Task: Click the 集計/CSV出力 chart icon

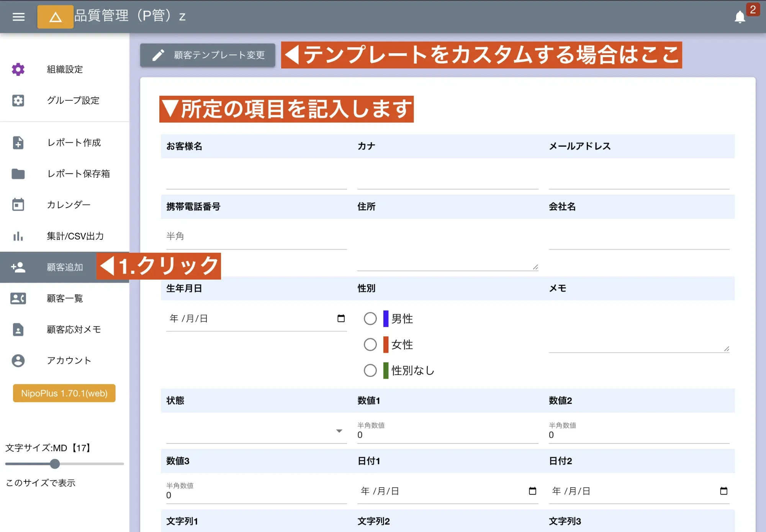Action: tap(18, 236)
